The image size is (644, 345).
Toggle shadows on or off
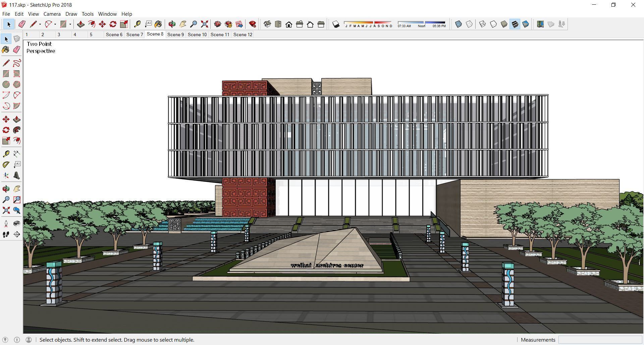click(x=336, y=24)
